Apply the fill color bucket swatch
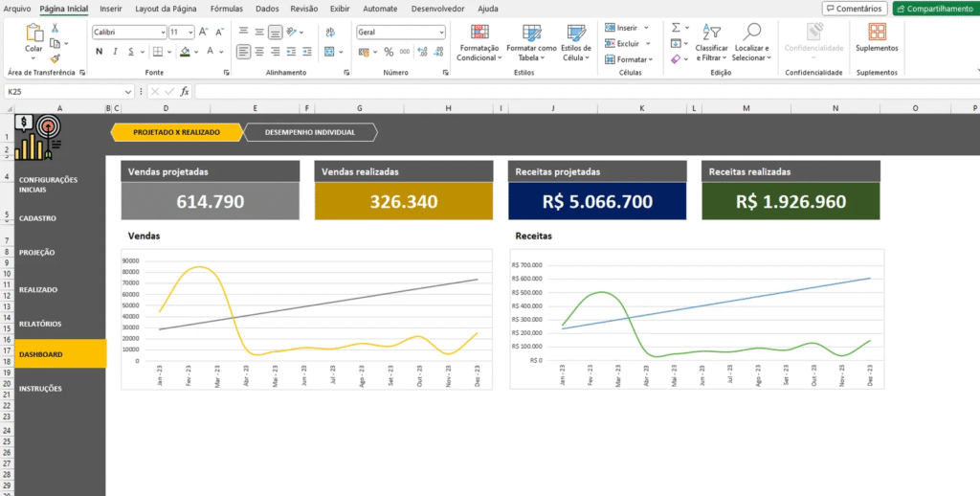The height and width of the screenshot is (496, 980). [184, 52]
